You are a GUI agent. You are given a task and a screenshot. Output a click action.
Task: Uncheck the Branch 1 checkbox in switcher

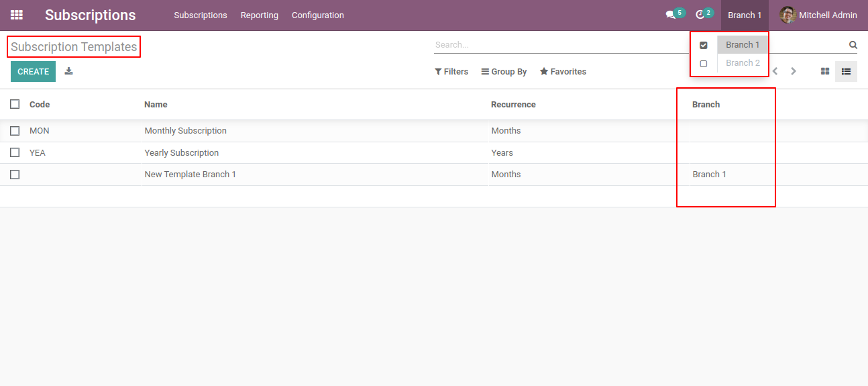pyautogui.click(x=704, y=46)
